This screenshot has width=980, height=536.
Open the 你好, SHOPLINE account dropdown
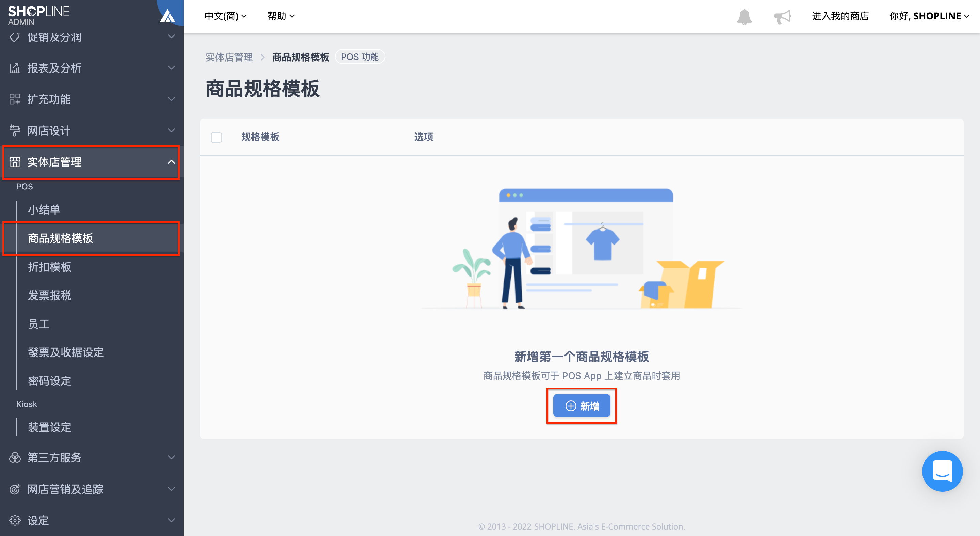(x=929, y=16)
